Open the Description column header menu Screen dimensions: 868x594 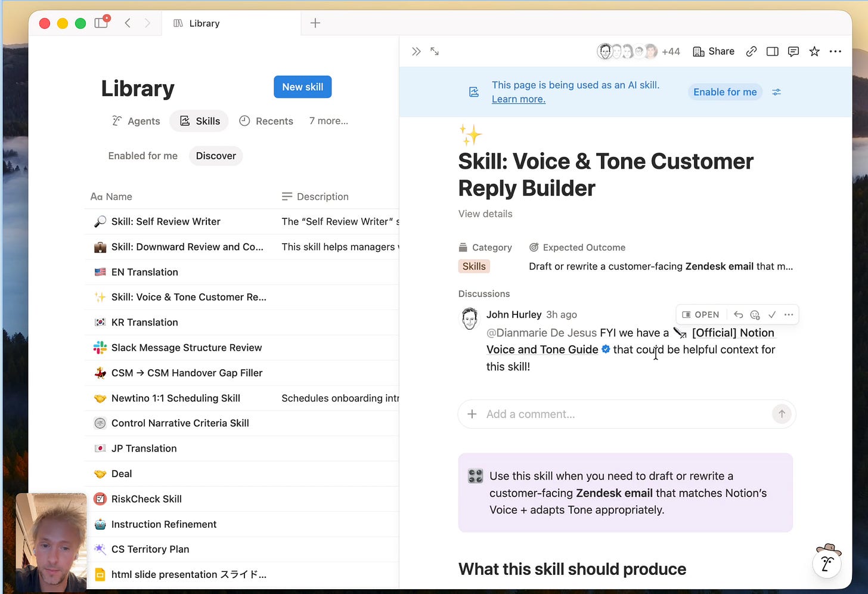click(x=315, y=197)
